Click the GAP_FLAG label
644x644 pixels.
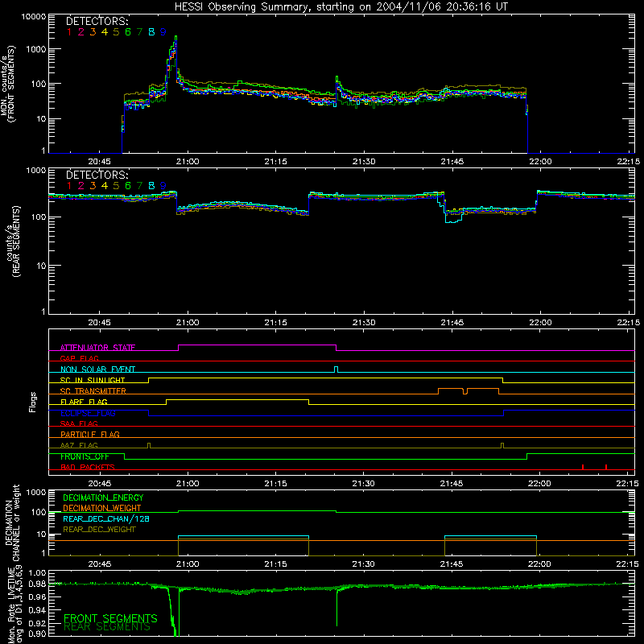click(79, 358)
